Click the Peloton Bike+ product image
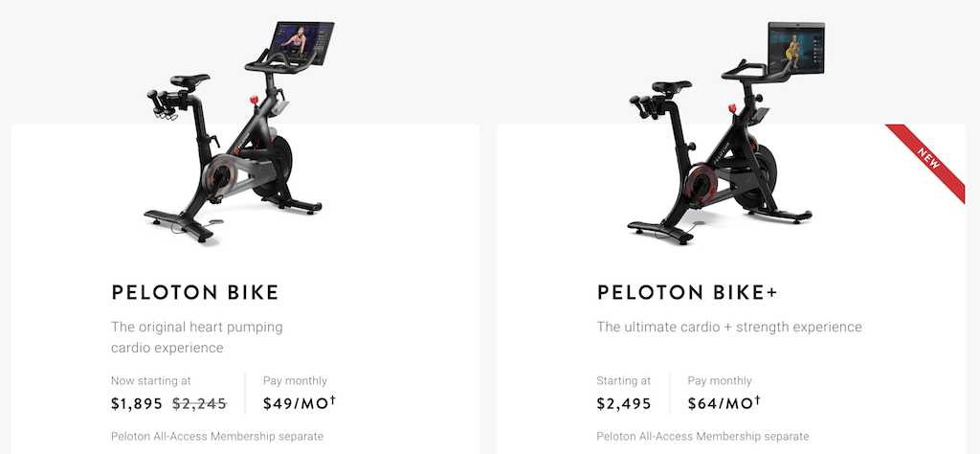 [x=725, y=133]
